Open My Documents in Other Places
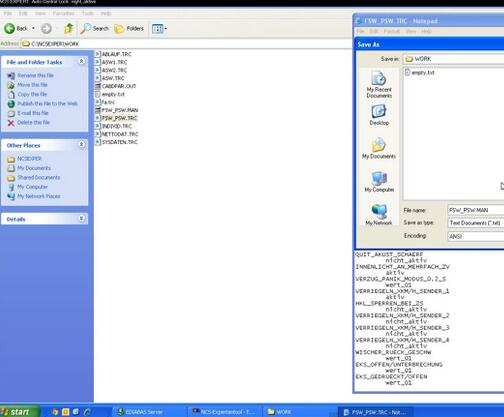This screenshot has width=504, height=417. pos(34,168)
